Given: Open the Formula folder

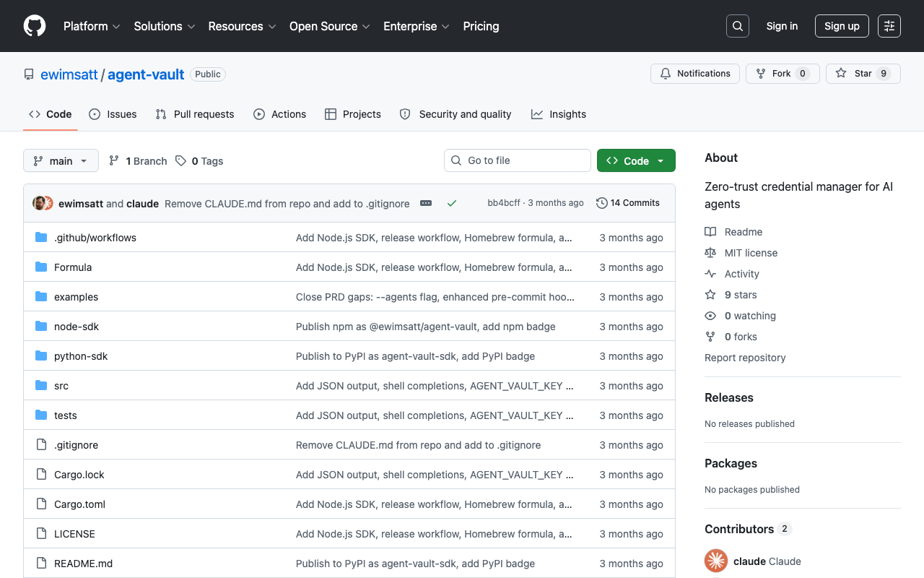Looking at the screenshot, I should click(73, 267).
